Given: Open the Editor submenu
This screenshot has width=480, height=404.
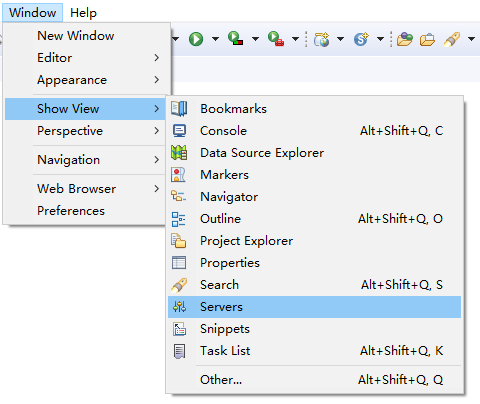Looking at the screenshot, I should click(85, 58).
